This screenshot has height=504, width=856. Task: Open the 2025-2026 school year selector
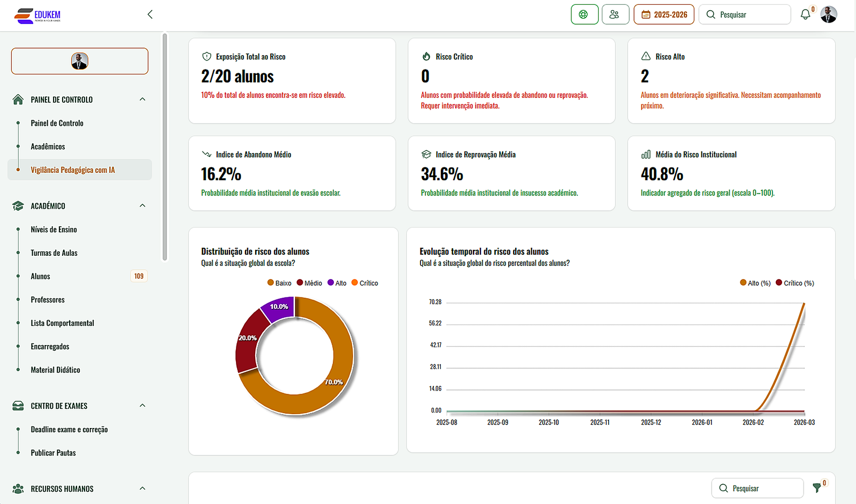coord(663,14)
